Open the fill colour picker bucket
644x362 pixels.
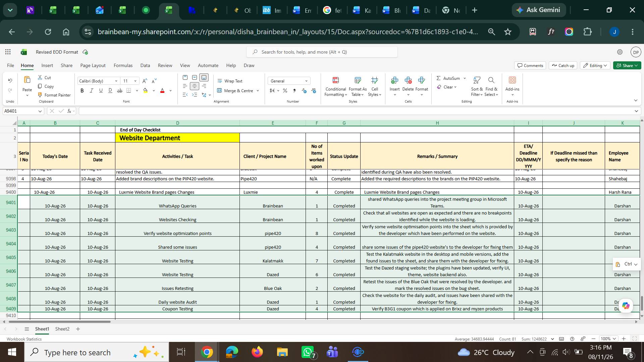click(x=146, y=90)
